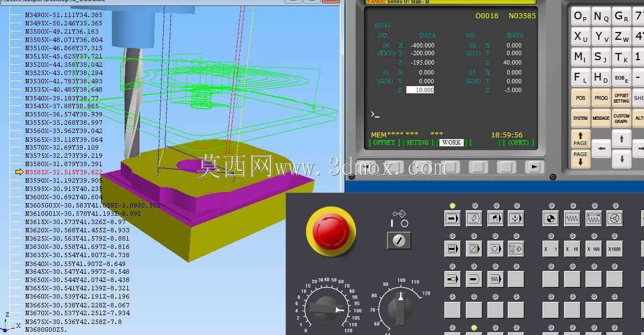The width and height of the screenshot is (644, 335).
Task: Click the F/L address key
Action: pos(581,77)
